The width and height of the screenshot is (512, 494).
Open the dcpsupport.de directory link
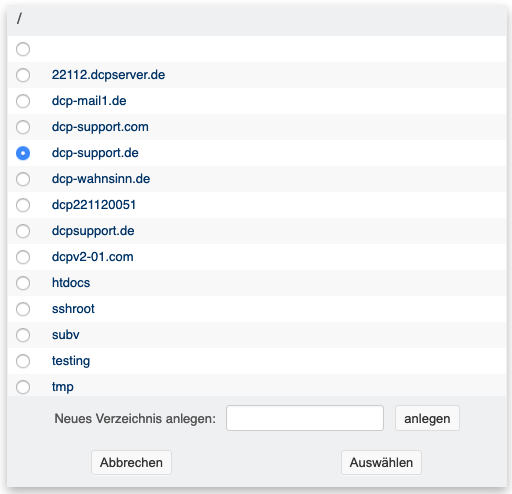point(93,231)
